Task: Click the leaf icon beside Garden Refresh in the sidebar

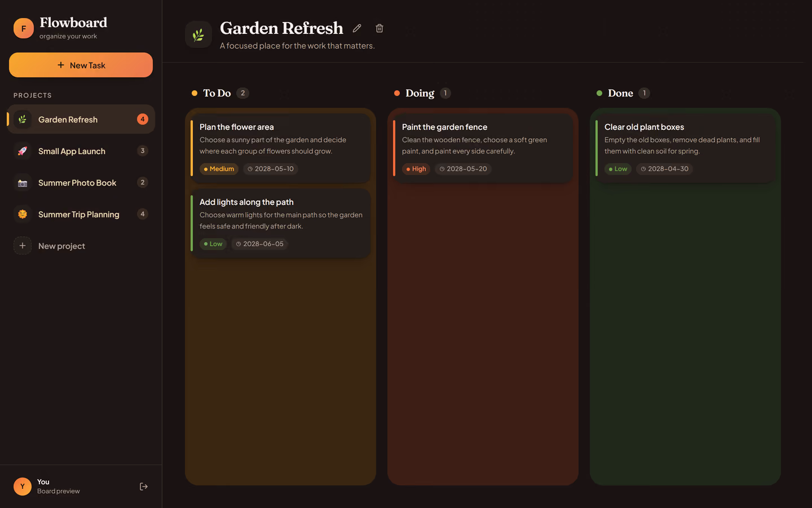Action: click(23, 119)
